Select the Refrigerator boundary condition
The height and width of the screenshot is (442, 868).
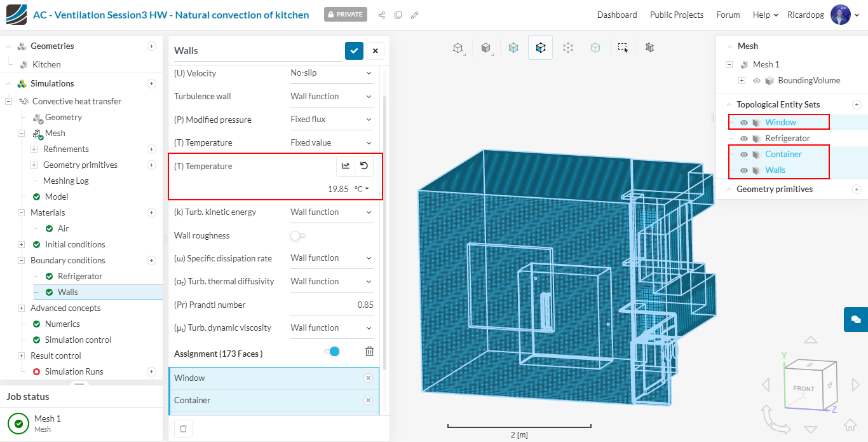80,276
